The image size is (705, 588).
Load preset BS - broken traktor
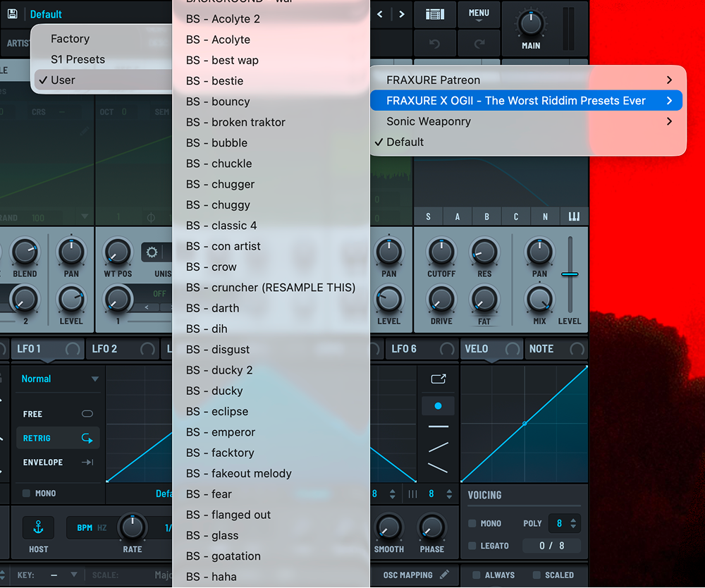pyautogui.click(x=271, y=122)
